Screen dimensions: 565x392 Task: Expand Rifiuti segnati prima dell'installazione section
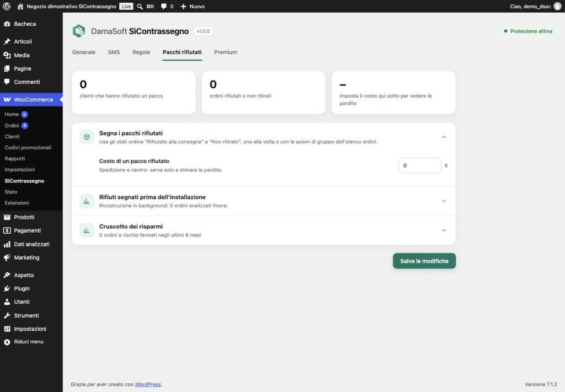click(444, 201)
